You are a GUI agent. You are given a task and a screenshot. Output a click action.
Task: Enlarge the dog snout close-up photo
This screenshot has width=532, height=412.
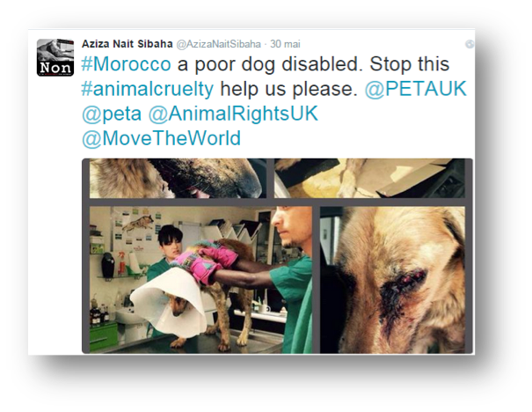click(178, 179)
